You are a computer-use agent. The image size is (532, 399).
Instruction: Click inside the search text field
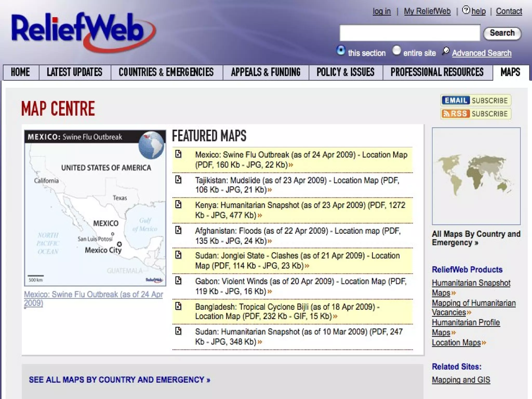pos(409,33)
